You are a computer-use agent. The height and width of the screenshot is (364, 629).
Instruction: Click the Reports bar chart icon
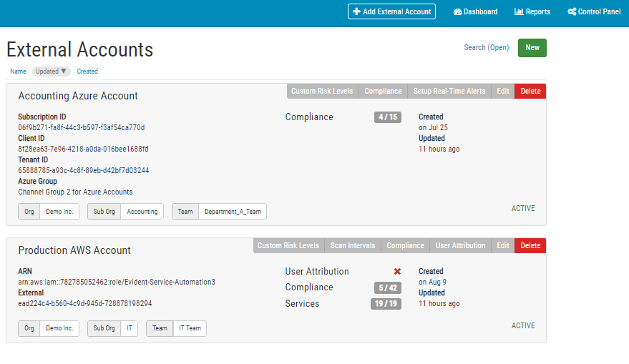click(519, 11)
